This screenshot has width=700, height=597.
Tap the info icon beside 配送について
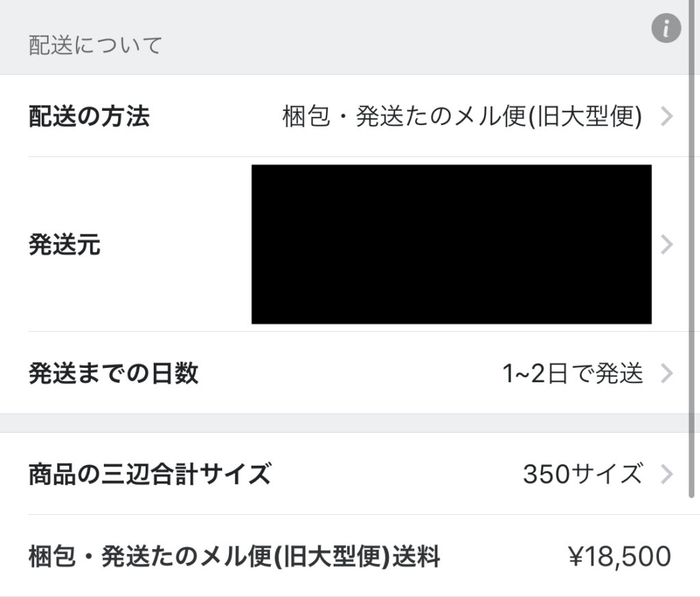pyautogui.click(x=666, y=28)
